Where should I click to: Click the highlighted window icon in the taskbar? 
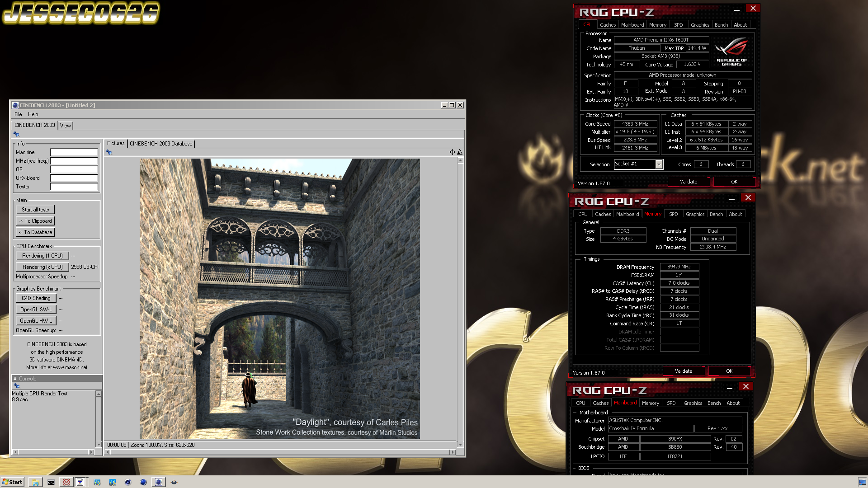[x=80, y=482]
